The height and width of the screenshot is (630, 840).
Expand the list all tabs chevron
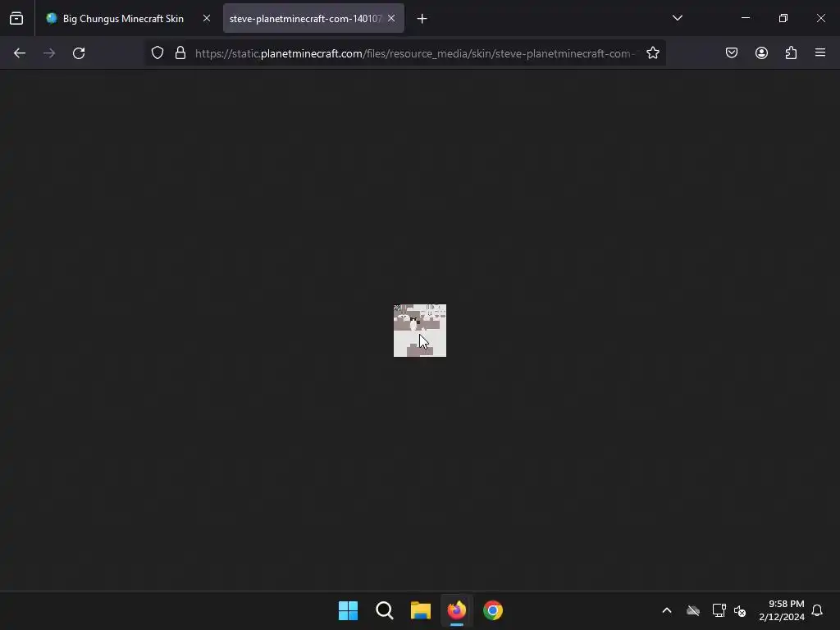pyautogui.click(x=677, y=18)
